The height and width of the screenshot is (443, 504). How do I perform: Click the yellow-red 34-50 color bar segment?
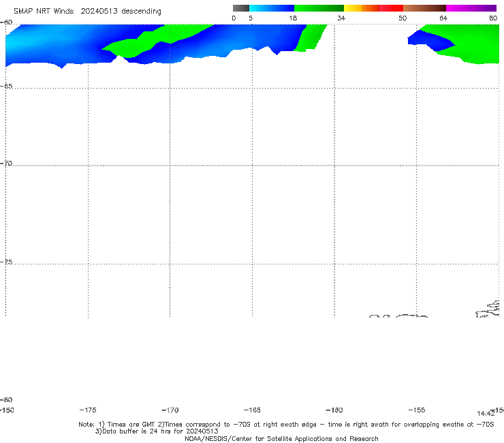click(x=373, y=8)
